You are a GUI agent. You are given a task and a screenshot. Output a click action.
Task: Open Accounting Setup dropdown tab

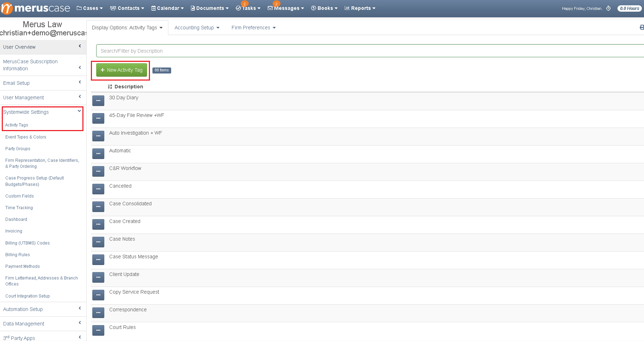pos(197,28)
